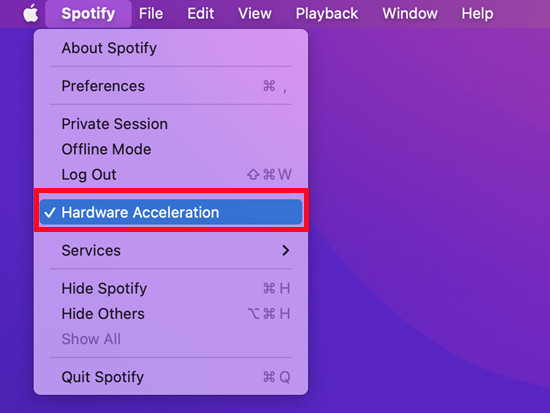This screenshot has height=413, width=550.
Task: Open the View menu
Action: coord(255,14)
